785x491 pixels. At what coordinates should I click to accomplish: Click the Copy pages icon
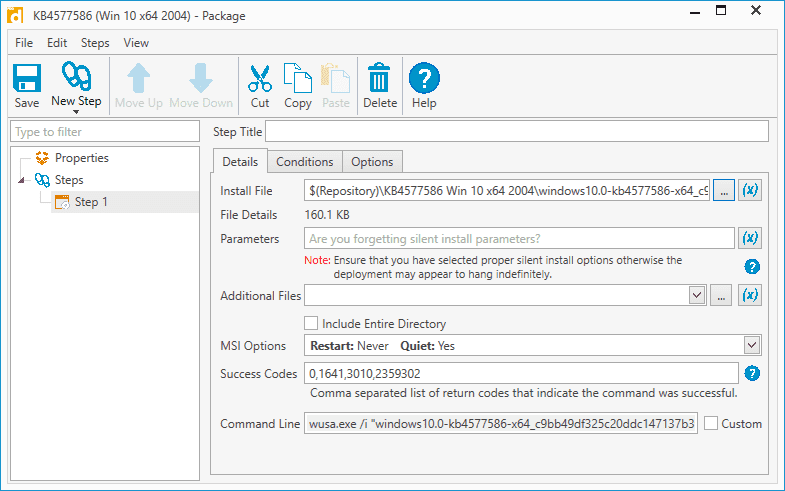click(298, 78)
